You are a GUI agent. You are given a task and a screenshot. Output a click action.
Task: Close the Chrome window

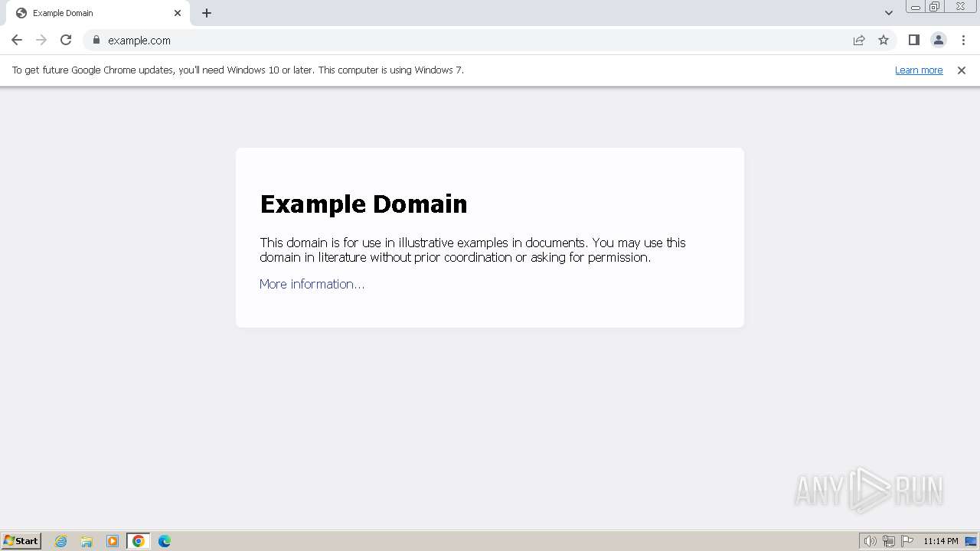pyautogui.click(x=960, y=6)
